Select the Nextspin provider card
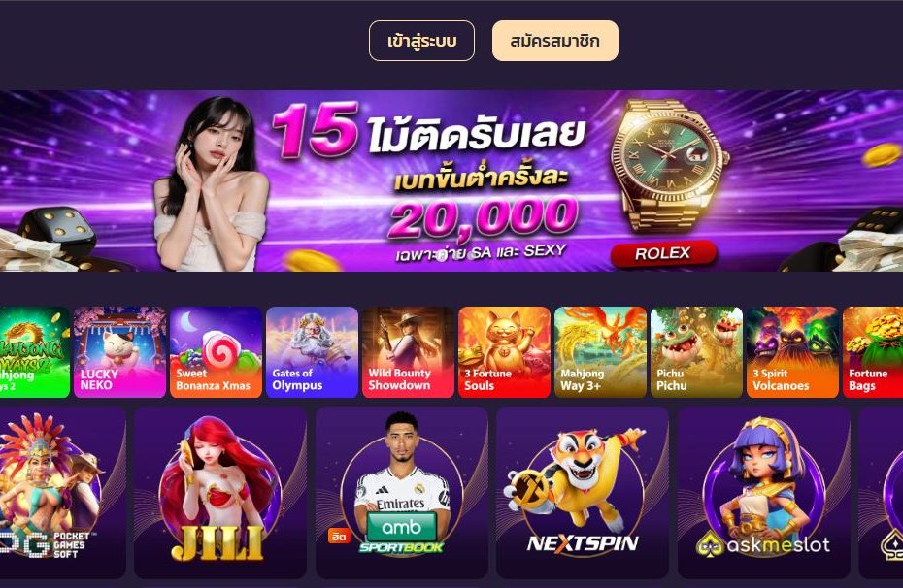Viewport: 903px width, 588px height. click(x=583, y=493)
